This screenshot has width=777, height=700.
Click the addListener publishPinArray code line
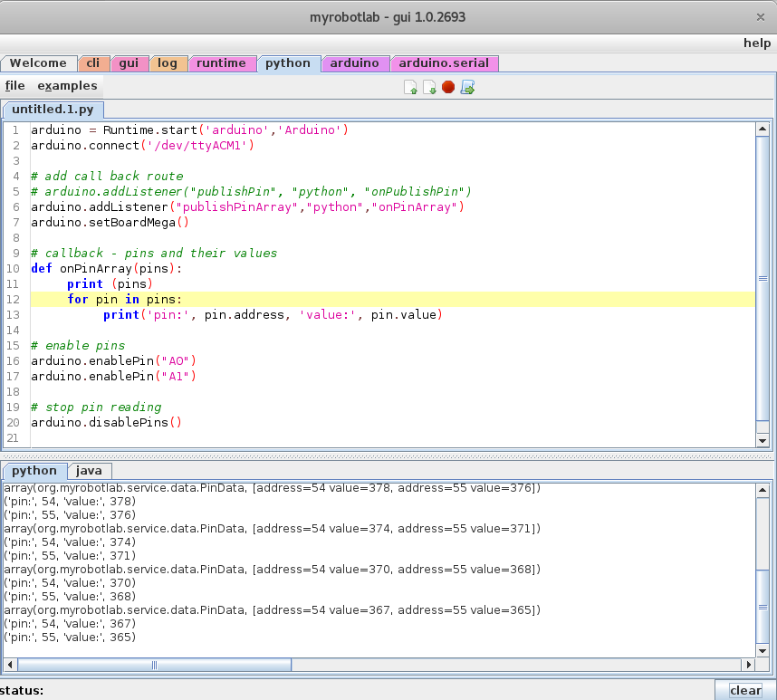point(248,206)
